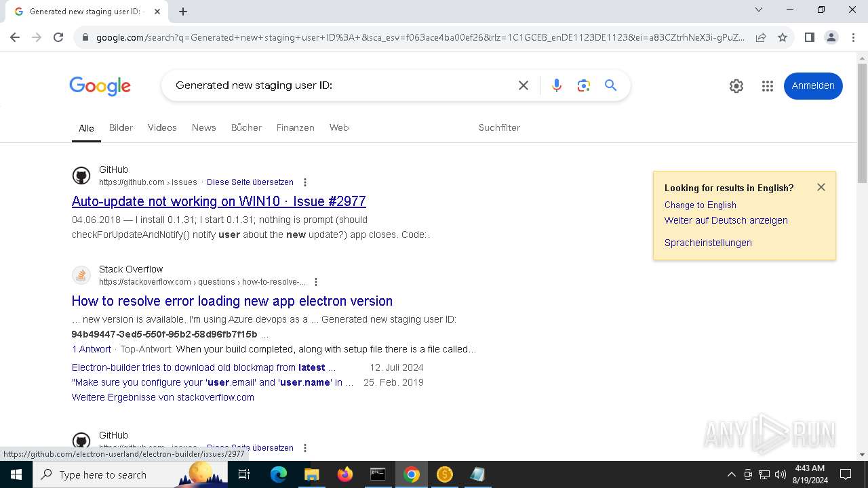
Task: Open How to resolve error loading electron result
Action: click(232, 301)
